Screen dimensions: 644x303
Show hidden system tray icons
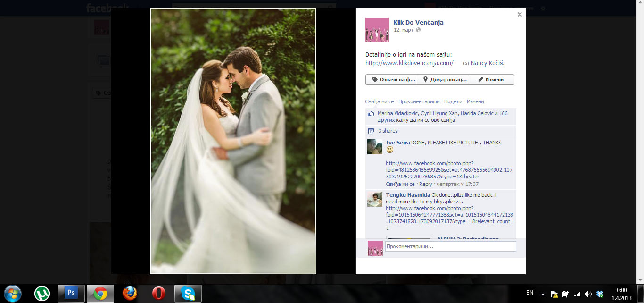tap(543, 293)
